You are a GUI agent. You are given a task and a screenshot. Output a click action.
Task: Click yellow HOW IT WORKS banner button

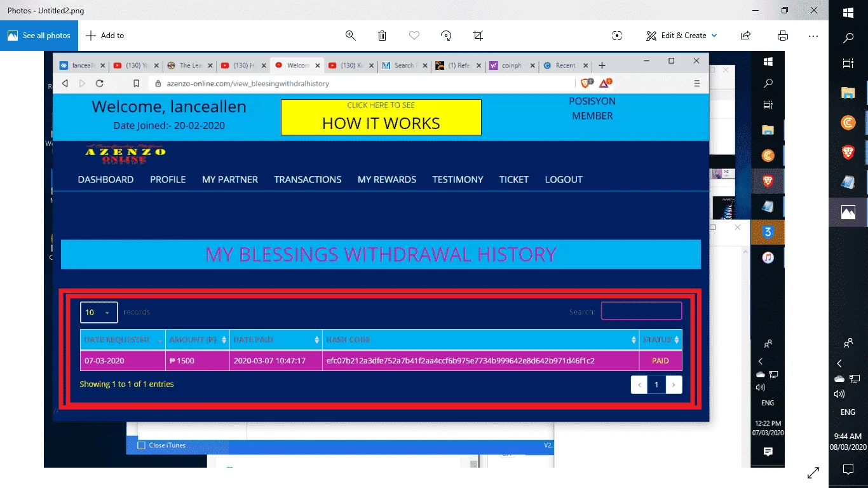(x=381, y=117)
